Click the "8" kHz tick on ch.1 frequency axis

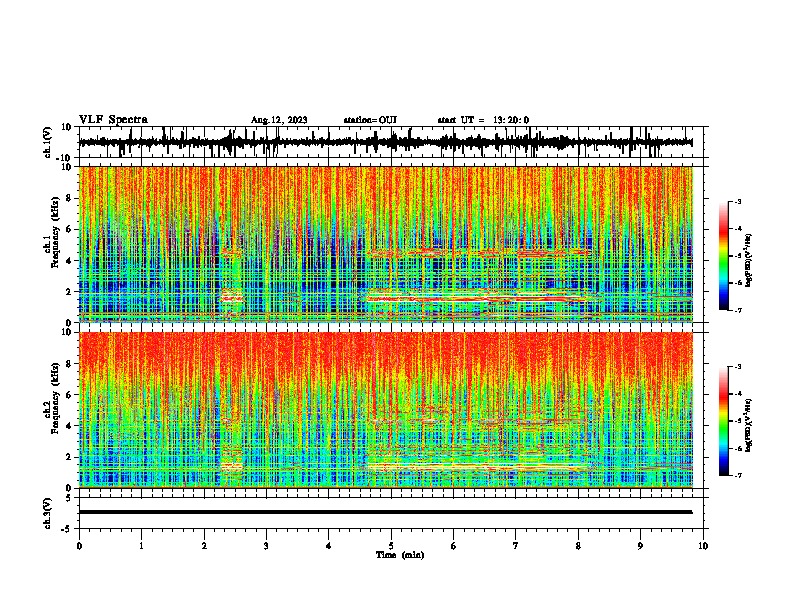(70, 198)
